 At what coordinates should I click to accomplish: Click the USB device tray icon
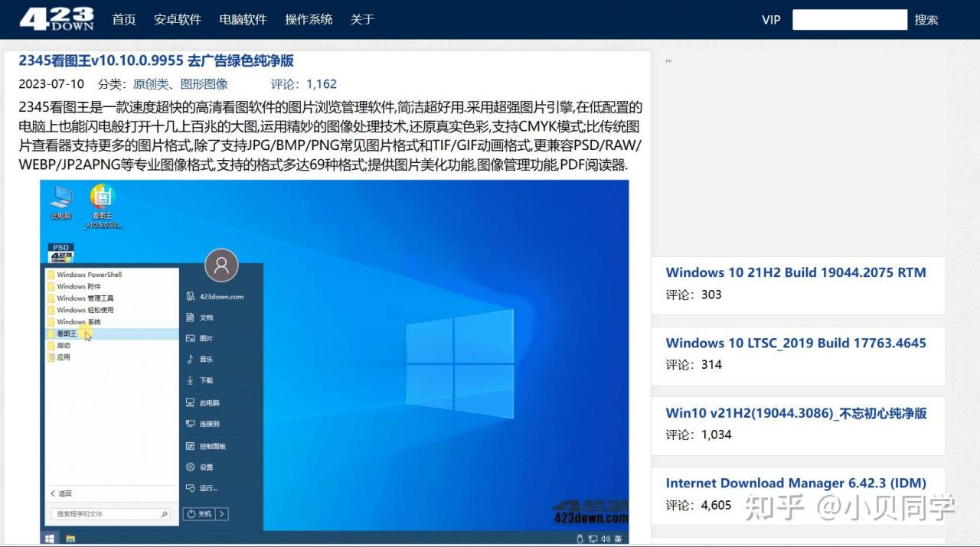580,539
